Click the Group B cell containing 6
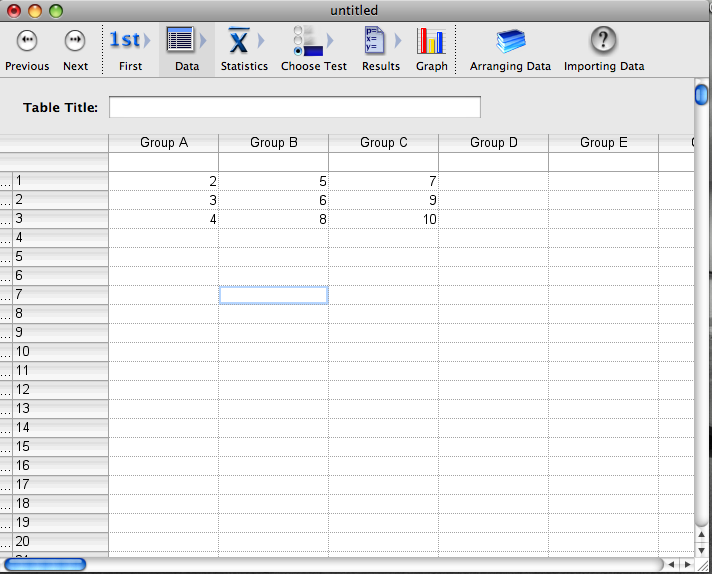The width and height of the screenshot is (712, 574). click(x=273, y=200)
